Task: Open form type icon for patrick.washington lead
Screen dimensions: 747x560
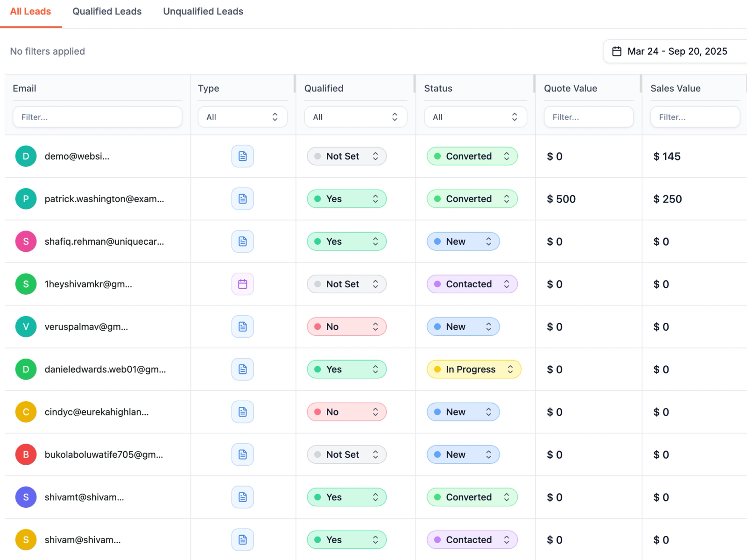Action: (242, 199)
